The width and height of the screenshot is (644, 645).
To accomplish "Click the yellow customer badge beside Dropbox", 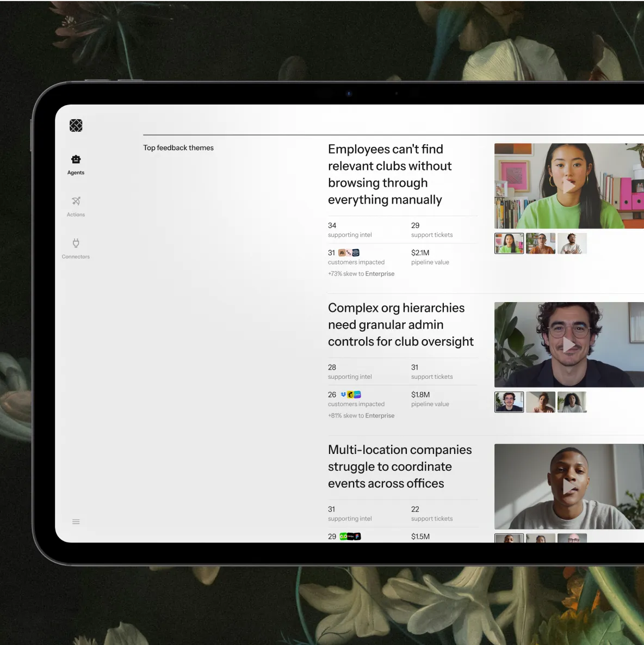I will (351, 394).
